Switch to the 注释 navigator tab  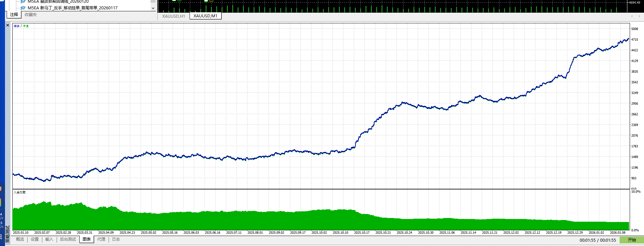(14, 15)
